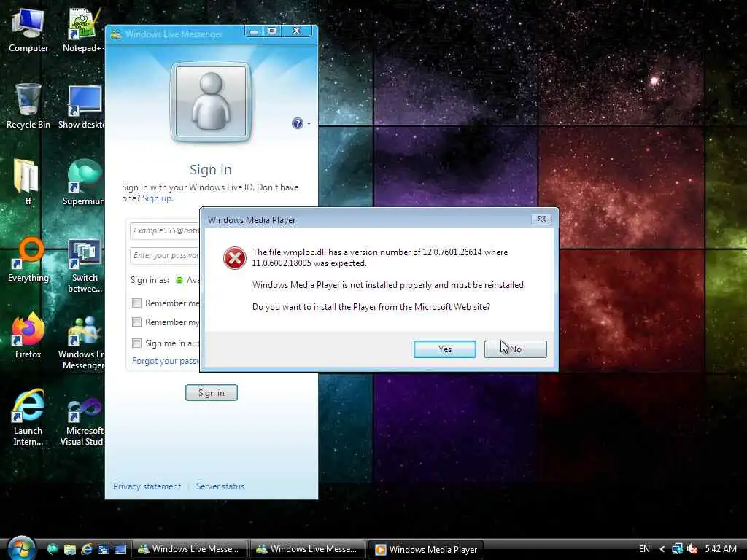This screenshot has width=747, height=560.
Task: Close the Windows Media Player error dialog
Action: coord(542,219)
